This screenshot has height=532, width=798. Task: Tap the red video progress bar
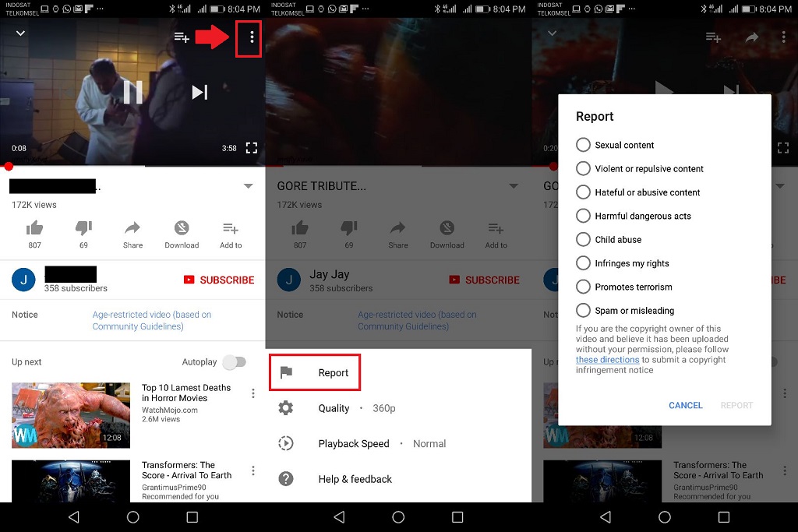click(78, 165)
